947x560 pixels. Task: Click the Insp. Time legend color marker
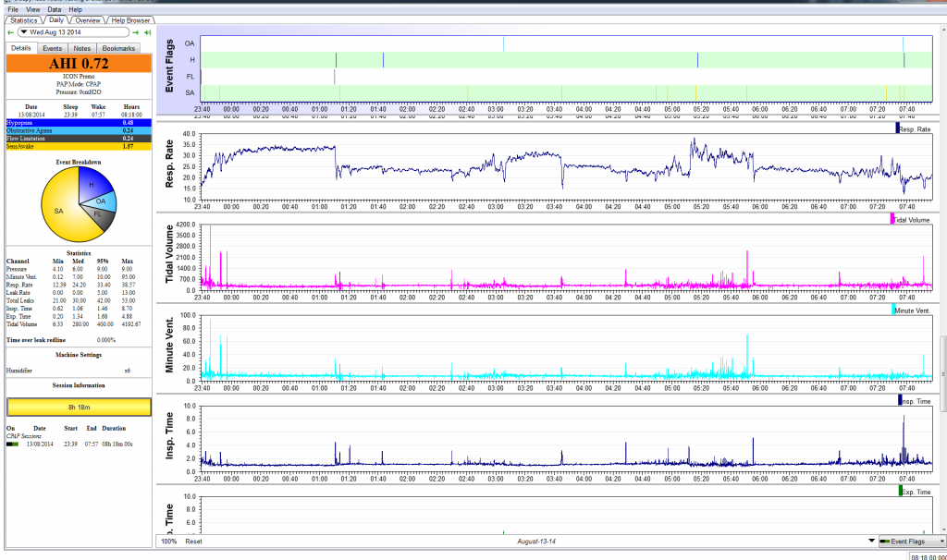[900, 400]
